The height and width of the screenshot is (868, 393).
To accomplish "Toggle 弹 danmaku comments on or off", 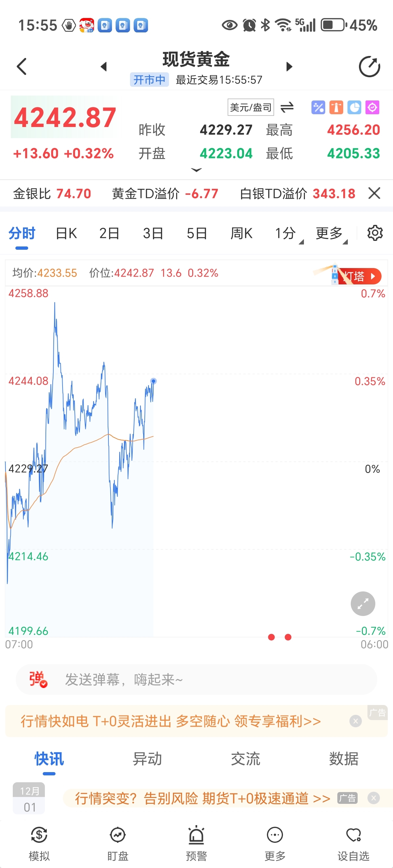I will pos(38,679).
